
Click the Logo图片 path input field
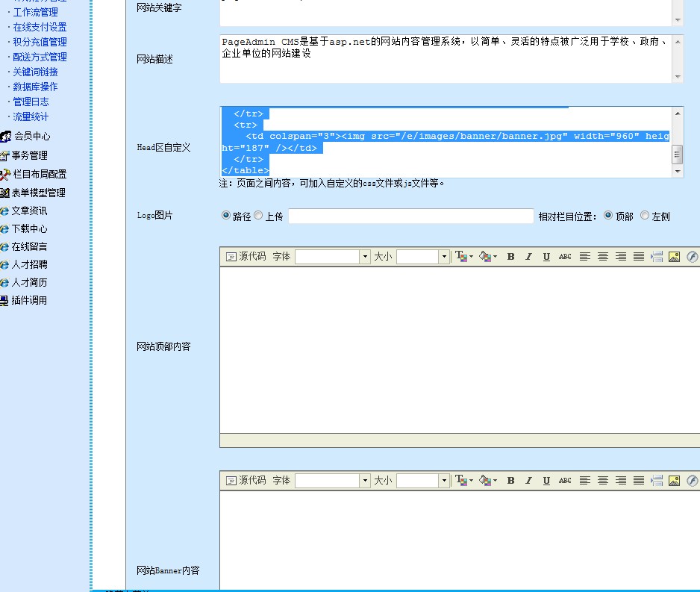[410, 216]
